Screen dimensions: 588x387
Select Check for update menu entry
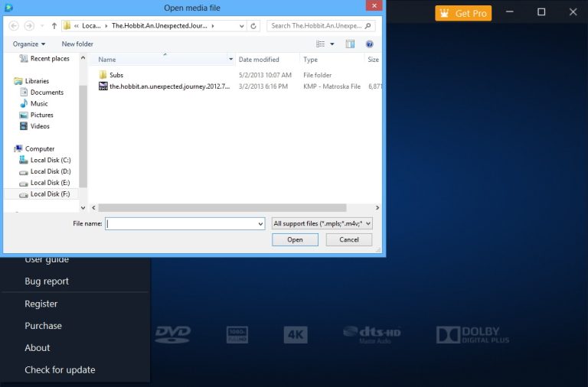tap(60, 370)
